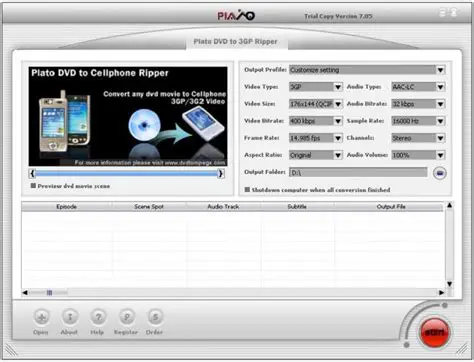
Task: Minimize the Plato window
Action: click(x=442, y=13)
